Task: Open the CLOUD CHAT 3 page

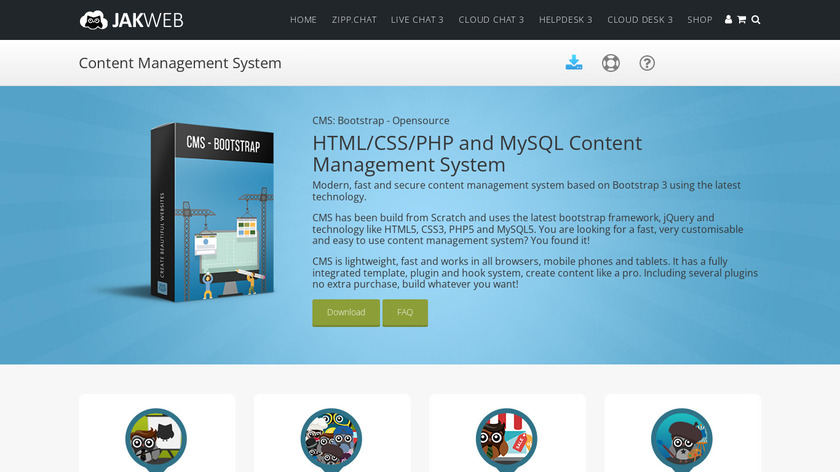Action: 491,20
